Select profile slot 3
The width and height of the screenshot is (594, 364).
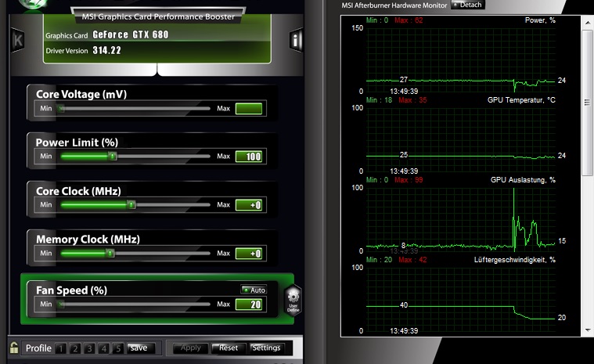[x=89, y=348]
